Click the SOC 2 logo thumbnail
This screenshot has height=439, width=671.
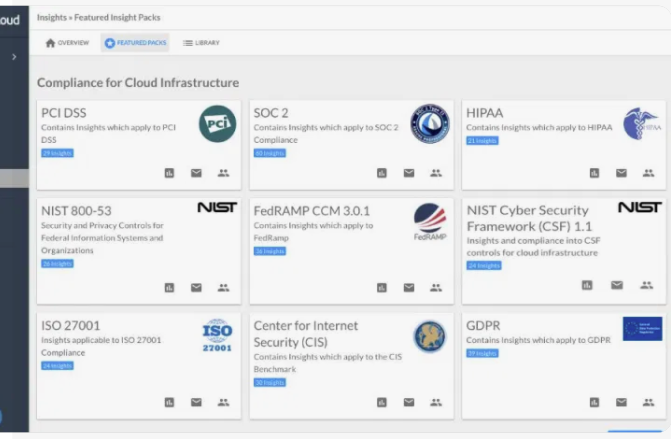[x=430, y=123]
